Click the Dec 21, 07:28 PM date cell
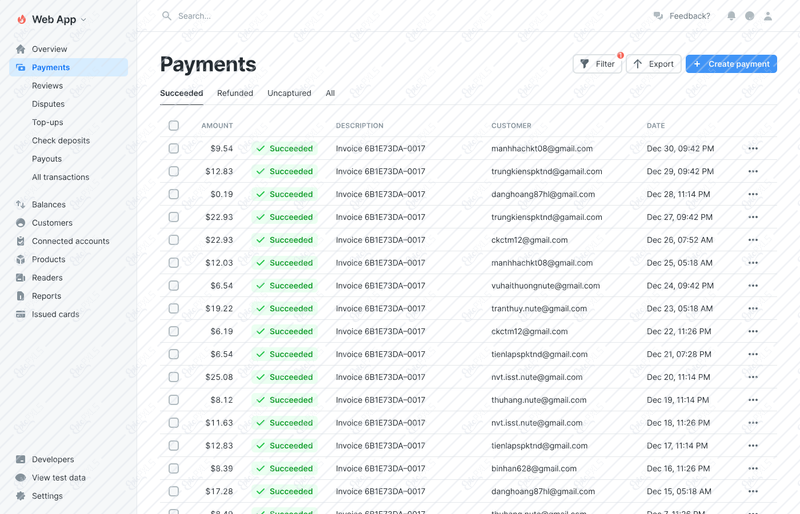800x514 pixels. coord(679,354)
